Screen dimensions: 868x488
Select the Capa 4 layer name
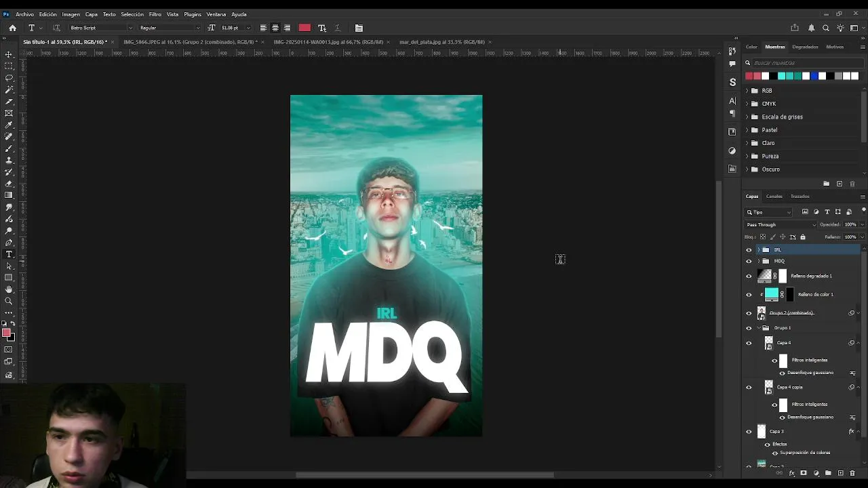coord(784,343)
